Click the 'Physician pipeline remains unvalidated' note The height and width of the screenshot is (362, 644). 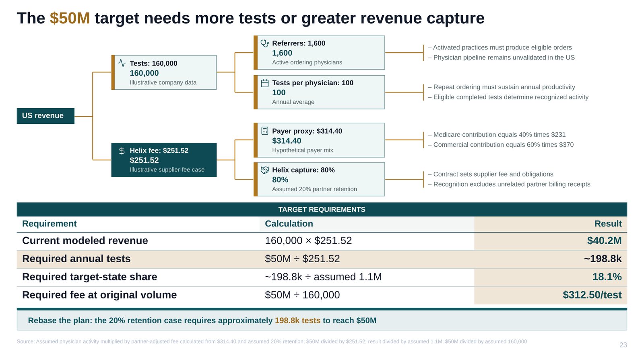tap(502, 58)
